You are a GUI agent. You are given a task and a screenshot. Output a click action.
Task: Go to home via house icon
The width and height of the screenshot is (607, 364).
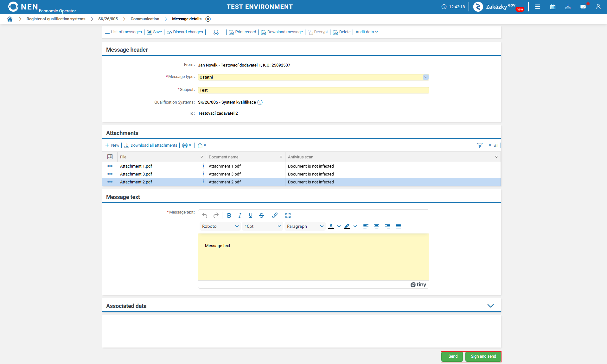[10, 19]
